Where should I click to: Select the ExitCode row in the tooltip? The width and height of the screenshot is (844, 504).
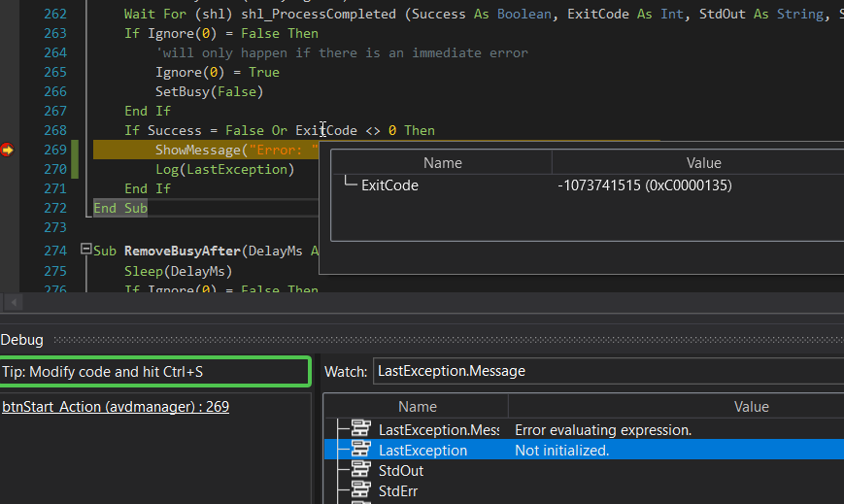(x=388, y=185)
